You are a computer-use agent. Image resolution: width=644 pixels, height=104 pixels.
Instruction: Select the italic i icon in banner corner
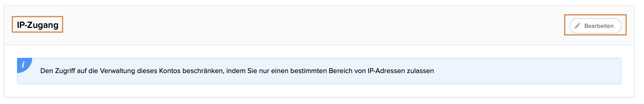(23, 65)
